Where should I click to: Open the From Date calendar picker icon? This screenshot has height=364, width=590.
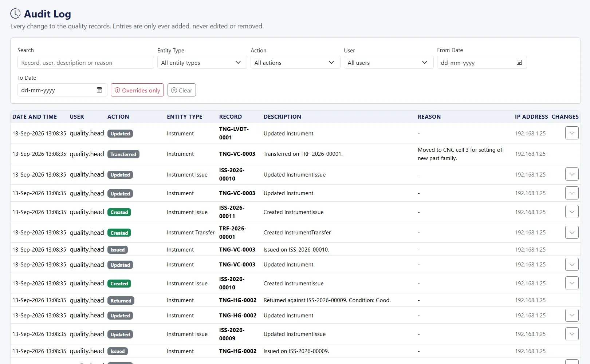point(519,63)
